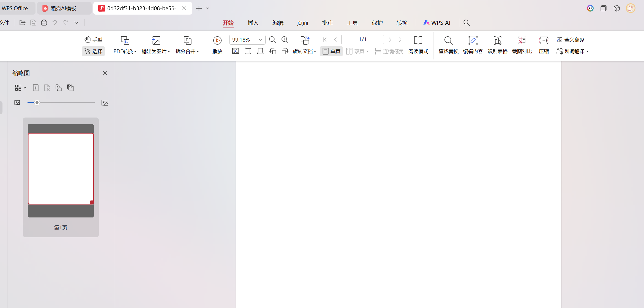Switch to the Insert (插入) ribbon tab
This screenshot has width=644, height=308.
(253, 23)
